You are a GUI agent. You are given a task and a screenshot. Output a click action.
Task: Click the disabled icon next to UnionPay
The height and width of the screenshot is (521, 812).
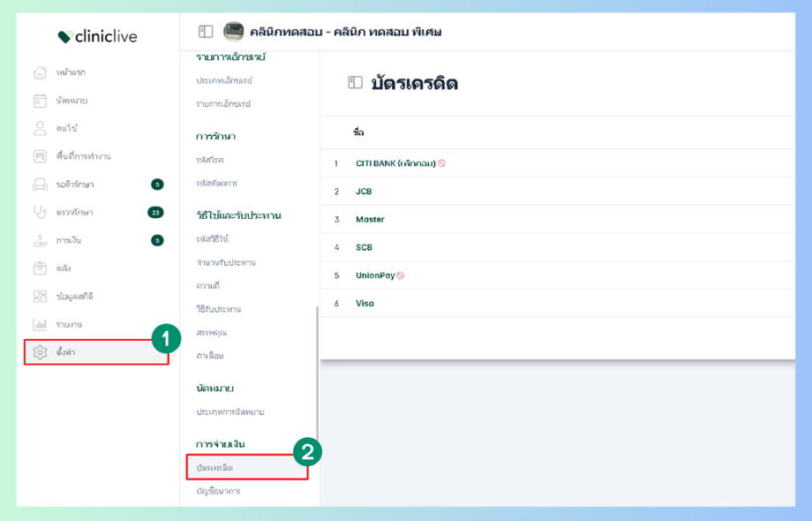pyautogui.click(x=401, y=276)
